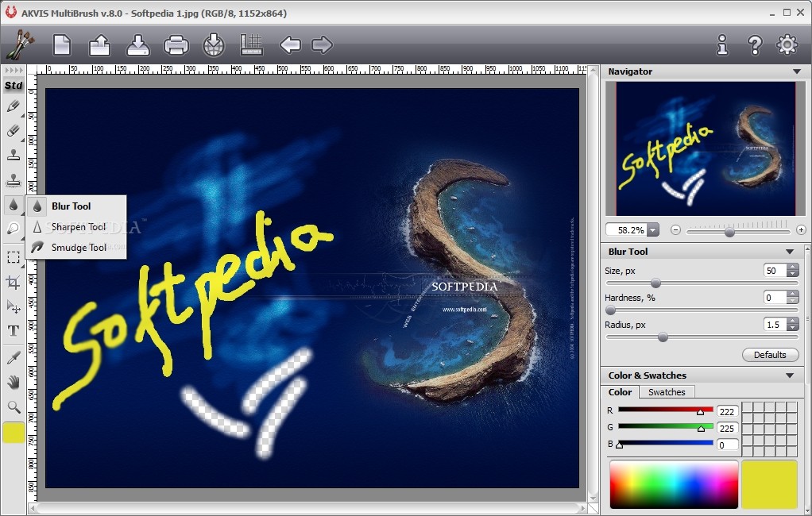Screen dimensions: 812x516
Task: Click the B value field 0
Action: click(727, 445)
